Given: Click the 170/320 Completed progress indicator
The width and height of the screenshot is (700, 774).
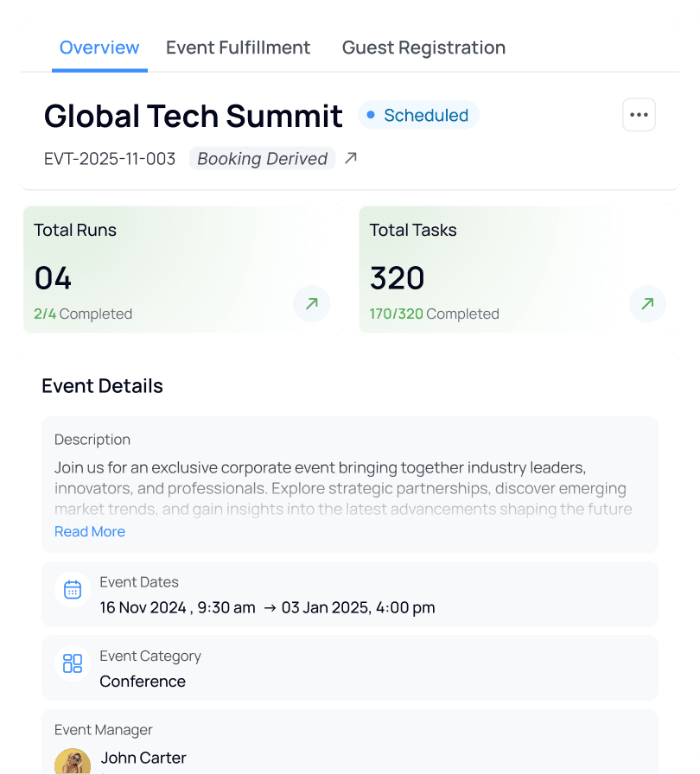Looking at the screenshot, I should point(435,314).
